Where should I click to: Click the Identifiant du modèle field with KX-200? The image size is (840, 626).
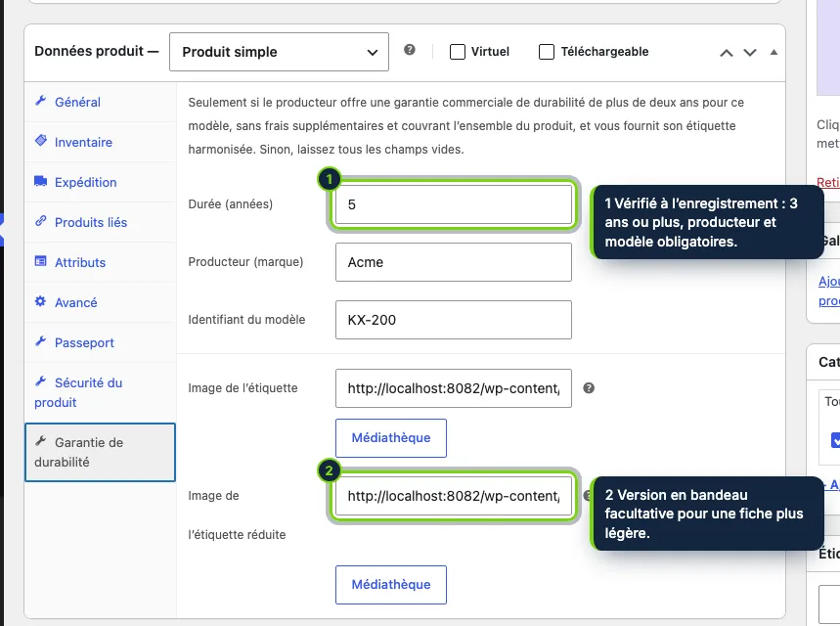454,320
